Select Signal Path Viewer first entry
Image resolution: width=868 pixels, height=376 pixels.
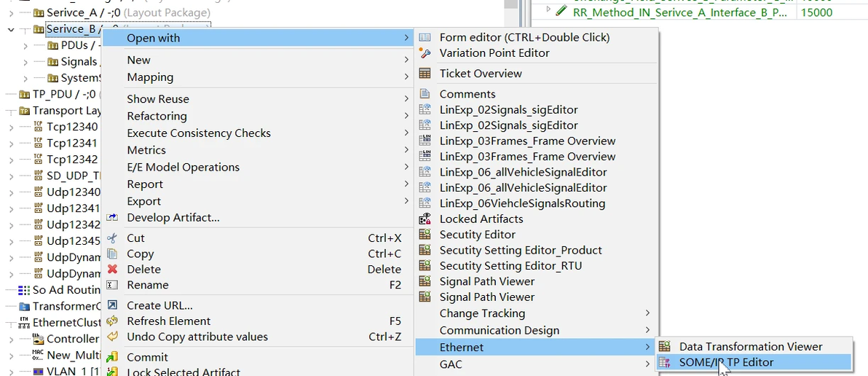(x=486, y=281)
